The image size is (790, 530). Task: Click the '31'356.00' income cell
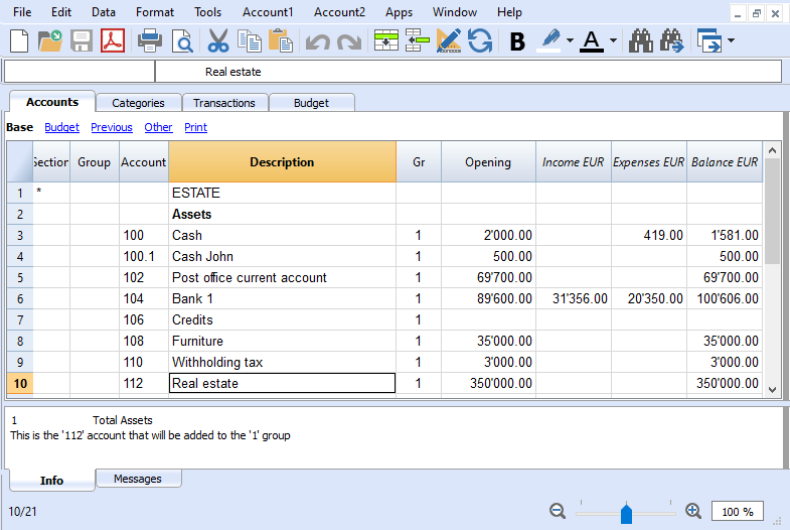[573, 299]
